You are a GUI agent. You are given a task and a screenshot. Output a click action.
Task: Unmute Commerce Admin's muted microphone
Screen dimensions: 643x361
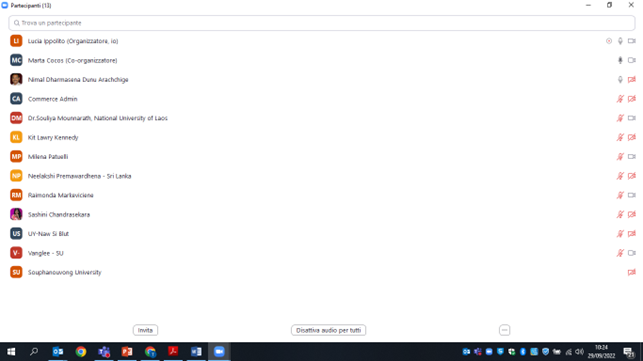pyautogui.click(x=620, y=99)
